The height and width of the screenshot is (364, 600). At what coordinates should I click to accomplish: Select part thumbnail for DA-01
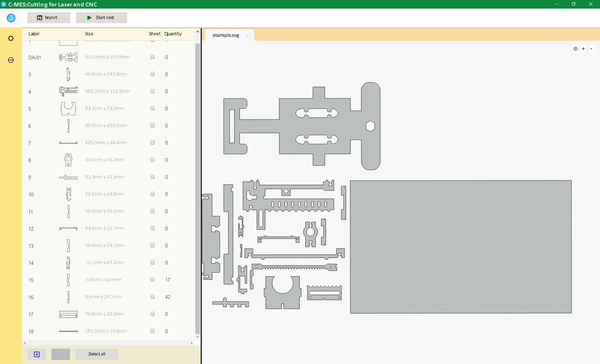point(68,57)
